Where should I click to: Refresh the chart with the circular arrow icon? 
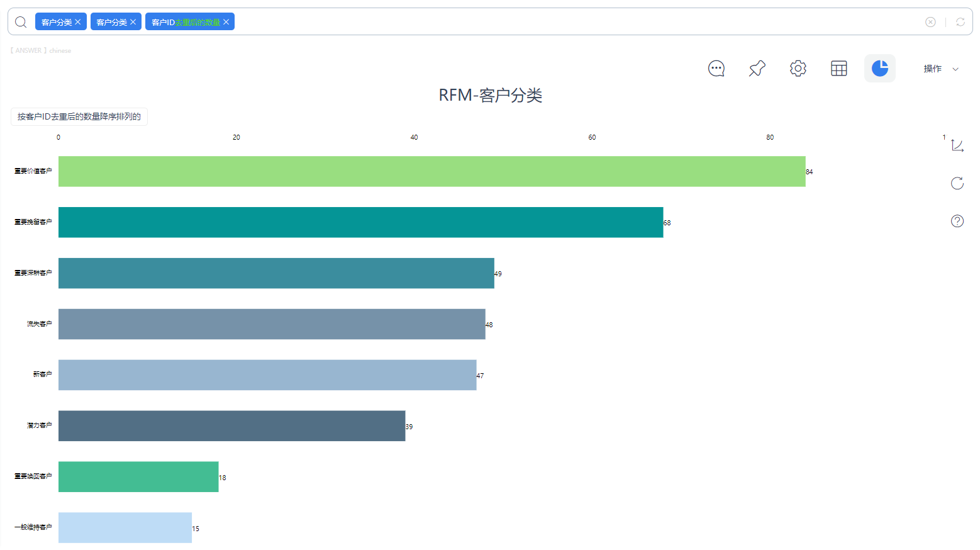[x=957, y=184]
